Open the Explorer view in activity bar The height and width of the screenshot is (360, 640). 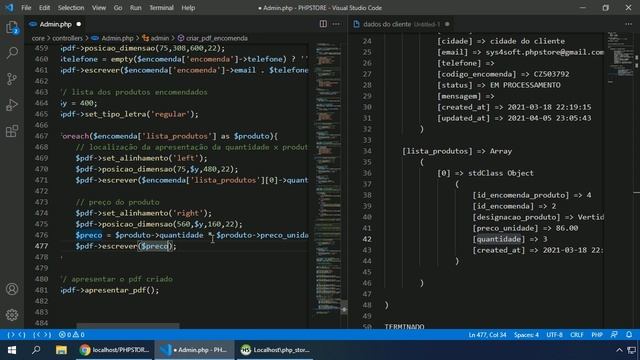point(12,27)
